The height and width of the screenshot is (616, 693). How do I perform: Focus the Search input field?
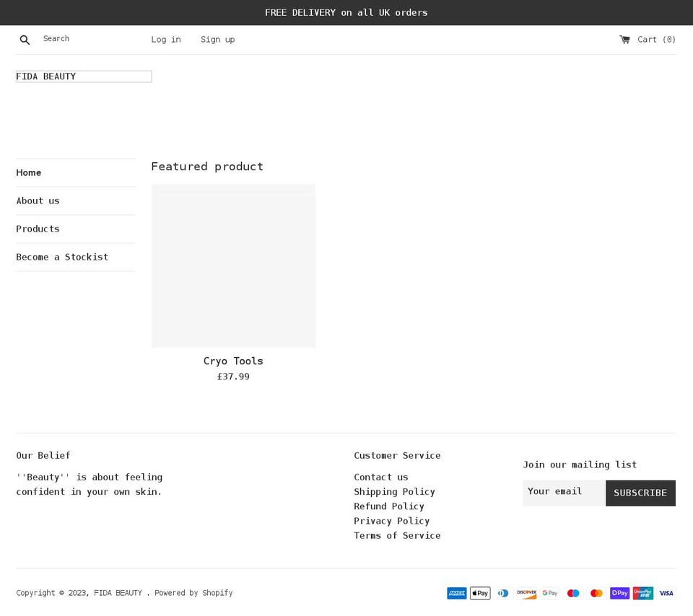coord(88,39)
